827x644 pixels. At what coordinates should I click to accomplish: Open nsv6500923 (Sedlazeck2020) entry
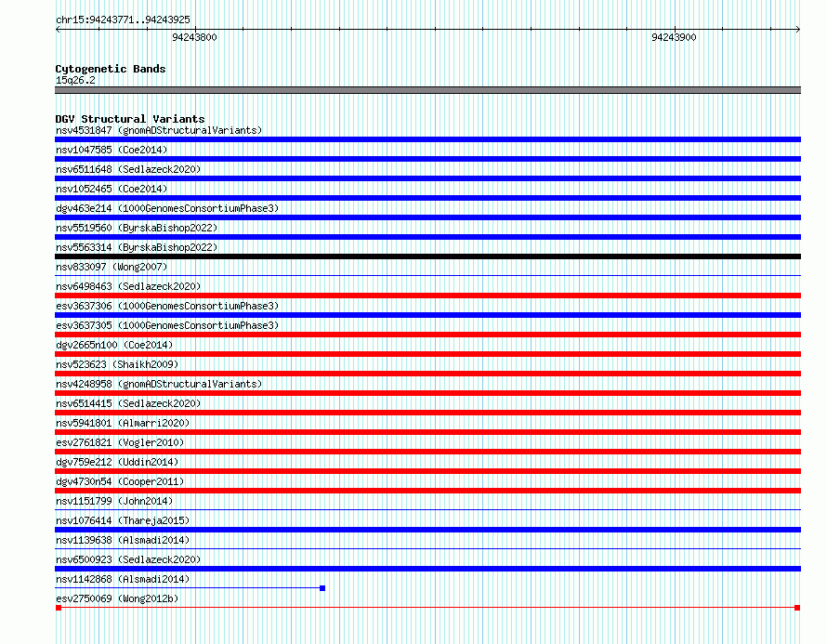tap(128, 559)
